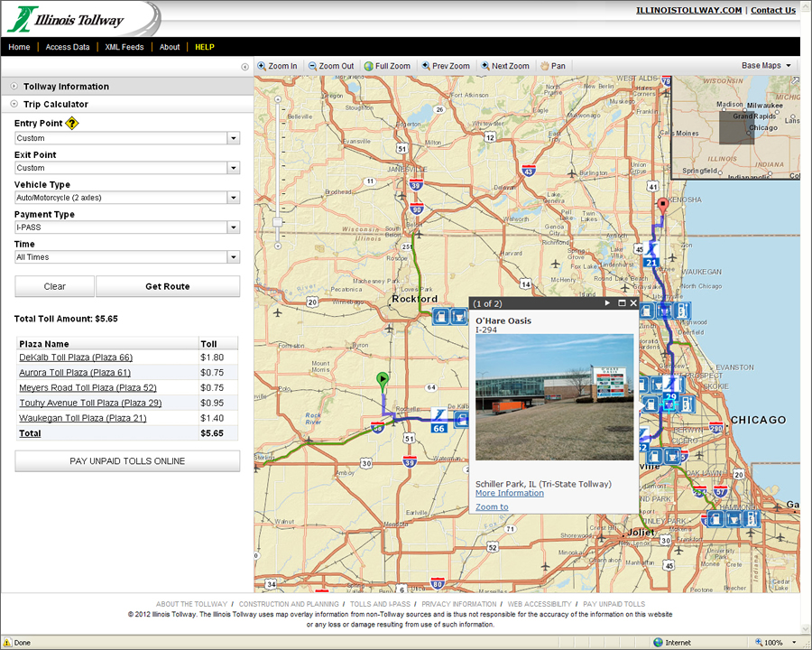
Task: Open TOLLS AND I-PASS footer link
Action: pos(380,604)
